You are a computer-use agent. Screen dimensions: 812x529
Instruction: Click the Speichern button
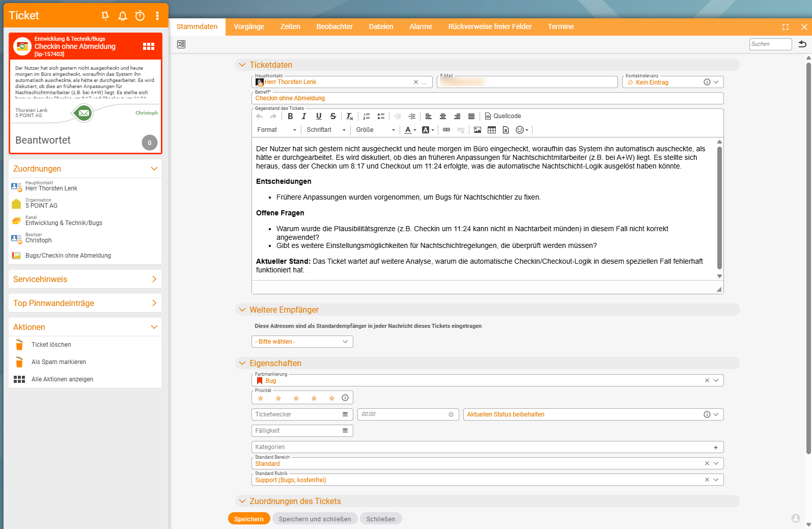pos(249,519)
